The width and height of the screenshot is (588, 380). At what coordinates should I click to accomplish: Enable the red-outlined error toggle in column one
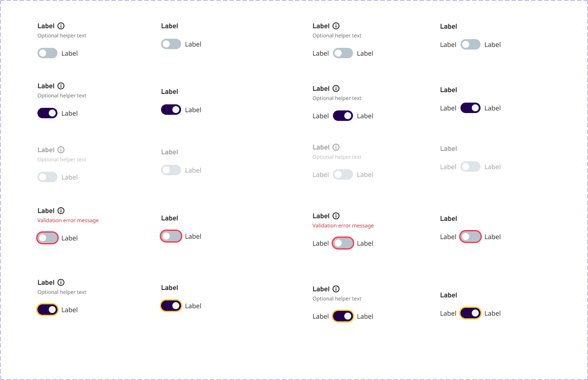(x=47, y=238)
